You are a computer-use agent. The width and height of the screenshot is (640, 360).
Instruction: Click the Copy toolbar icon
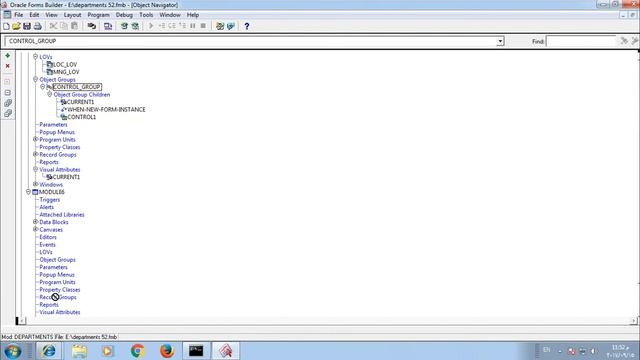[x=64, y=26]
